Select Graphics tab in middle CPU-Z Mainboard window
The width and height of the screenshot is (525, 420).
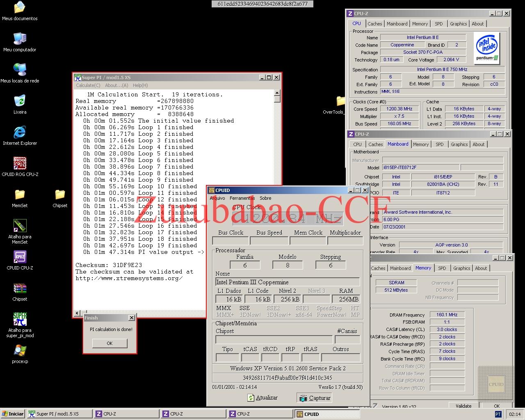(459, 144)
